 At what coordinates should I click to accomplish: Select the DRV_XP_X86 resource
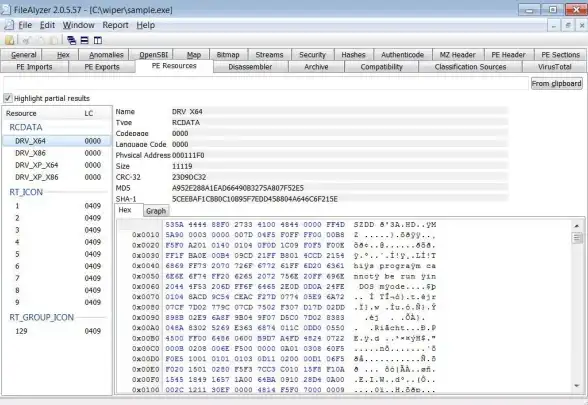click(57, 177)
